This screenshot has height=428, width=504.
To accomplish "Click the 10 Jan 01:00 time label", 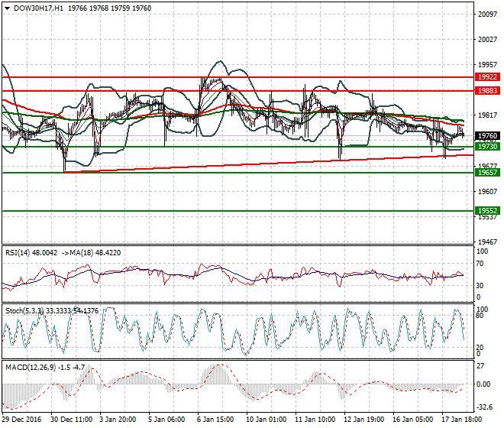I will 266,420.
